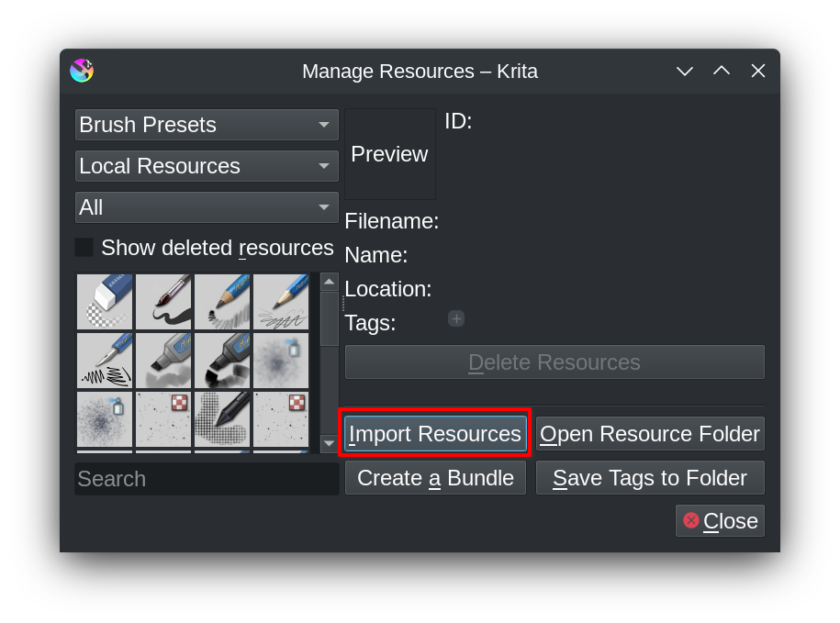Click the Search input field

point(207,479)
